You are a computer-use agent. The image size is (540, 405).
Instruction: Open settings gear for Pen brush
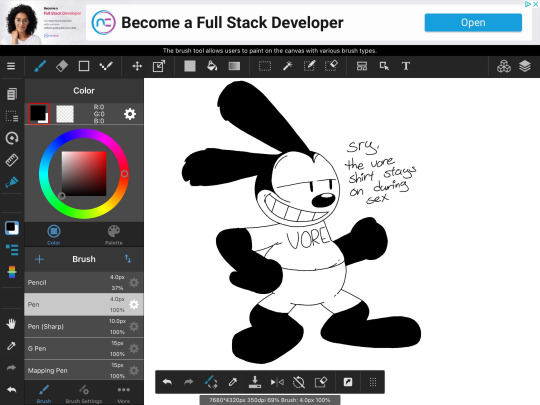point(134,304)
